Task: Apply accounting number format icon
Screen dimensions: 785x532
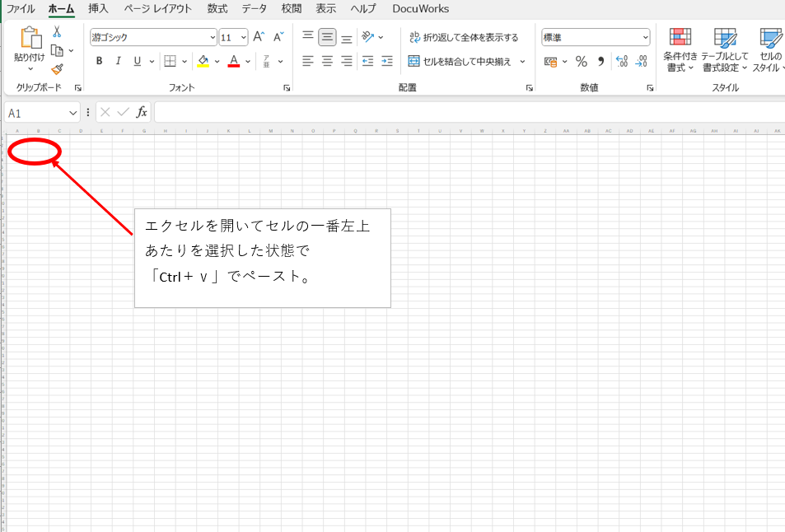Action: 551,62
